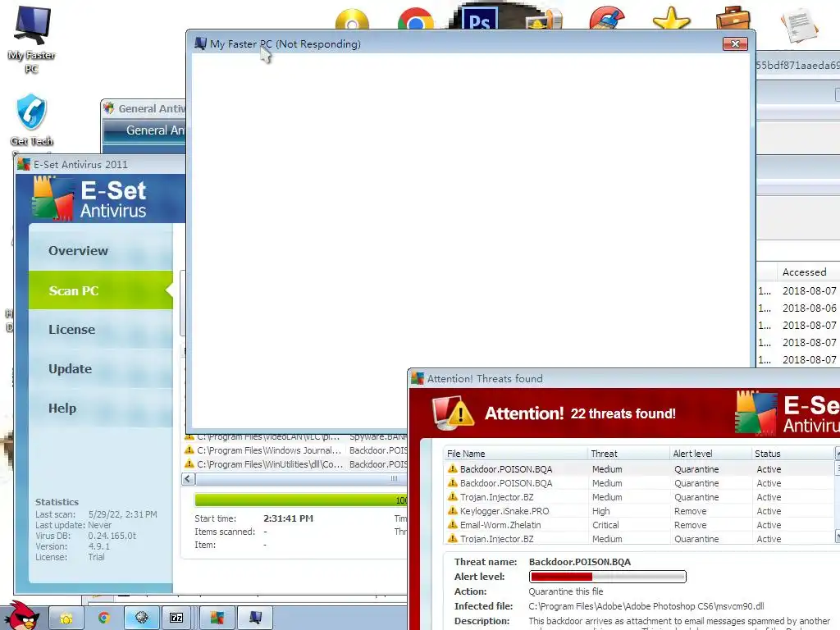840x630 pixels.
Task: Open the Get Tech desktop shortcut
Action: click(32, 120)
